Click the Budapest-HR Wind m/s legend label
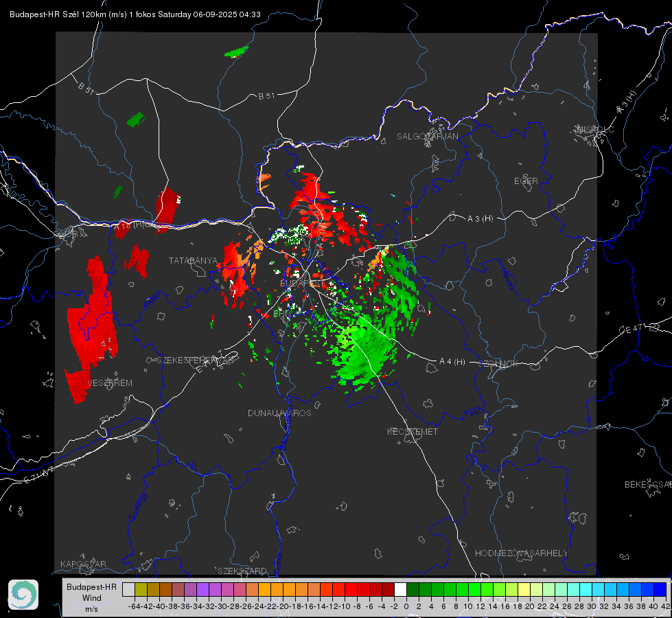Screen dimensions: 672x618 click(91, 597)
